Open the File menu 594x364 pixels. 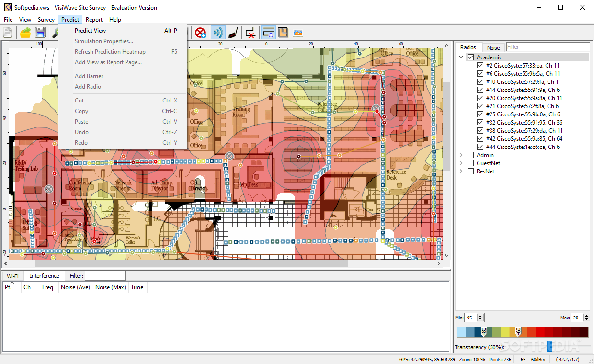pyautogui.click(x=8, y=20)
